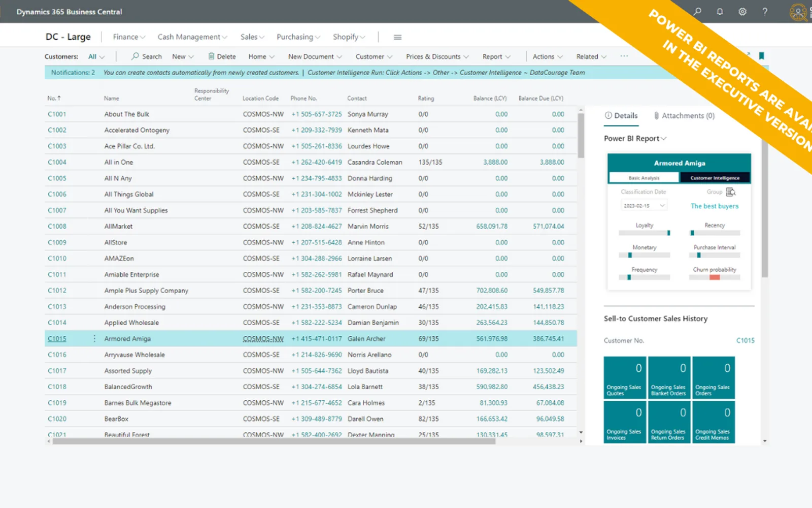Open customer link C1004
The width and height of the screenshot is (812, 508).
(57, 162)
